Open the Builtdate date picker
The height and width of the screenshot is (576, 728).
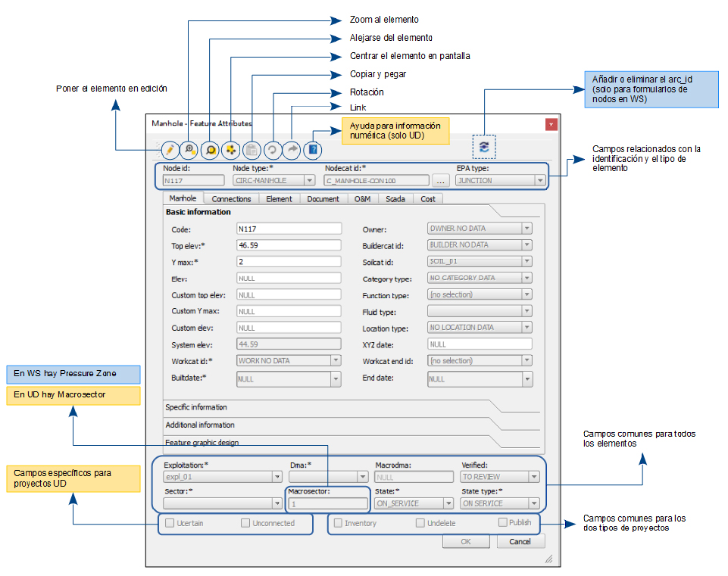pos(289,379)
